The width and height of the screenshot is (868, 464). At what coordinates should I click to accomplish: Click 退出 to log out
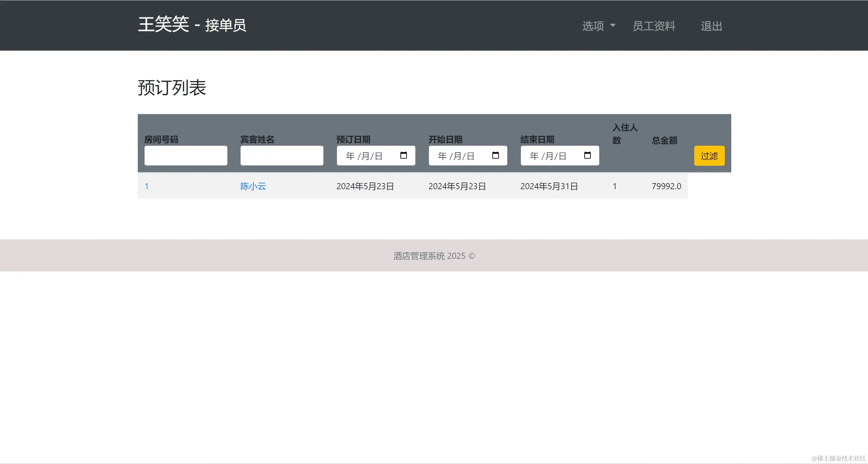pyautogui.click(x=712, y=26)
